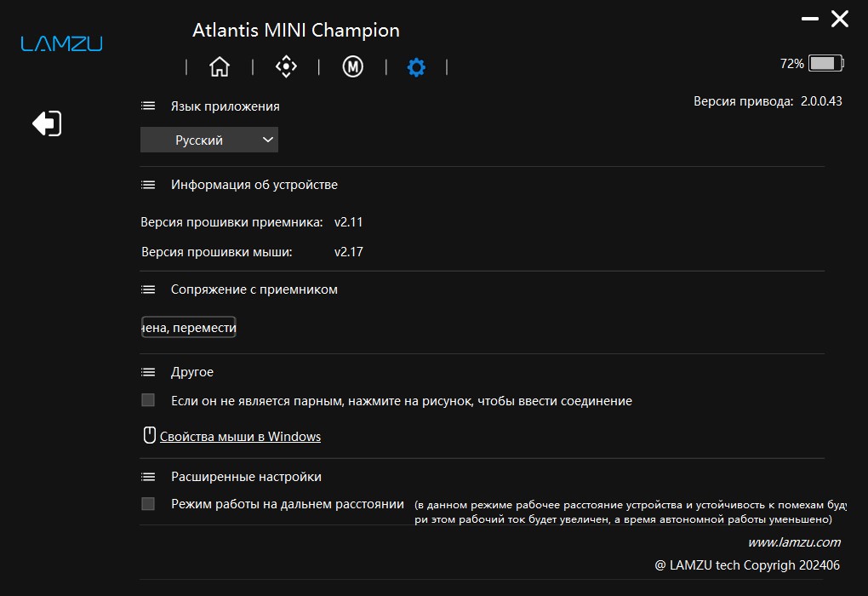868x596 pixels.
Task: Click label Версия прошивки мыши
Action: (x=216, y=252)
